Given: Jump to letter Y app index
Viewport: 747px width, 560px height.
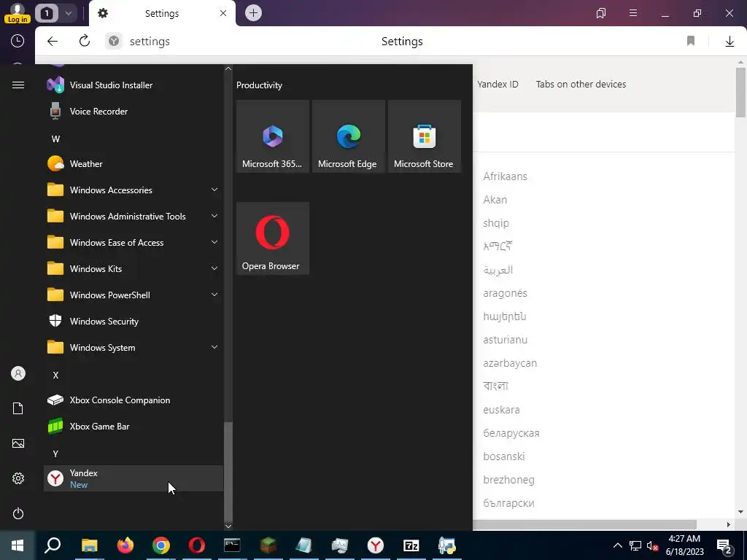Looking at the screenshot, I should coord(55,454).
